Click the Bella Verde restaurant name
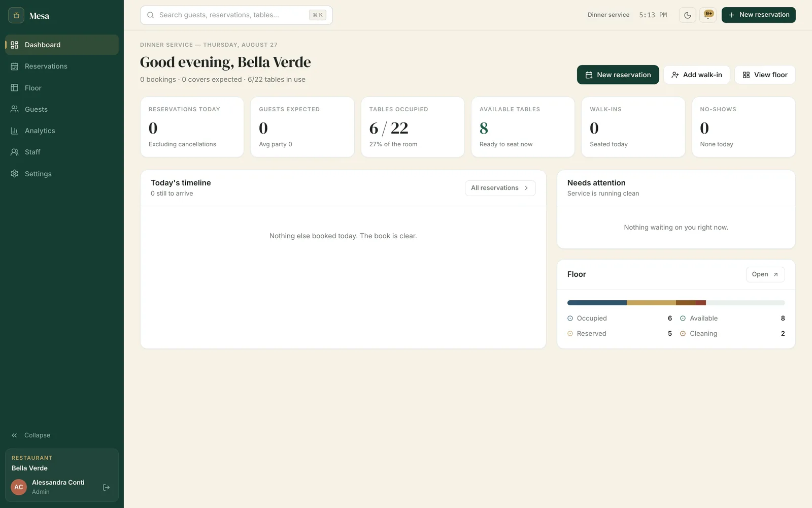 [x=29, y=468]
